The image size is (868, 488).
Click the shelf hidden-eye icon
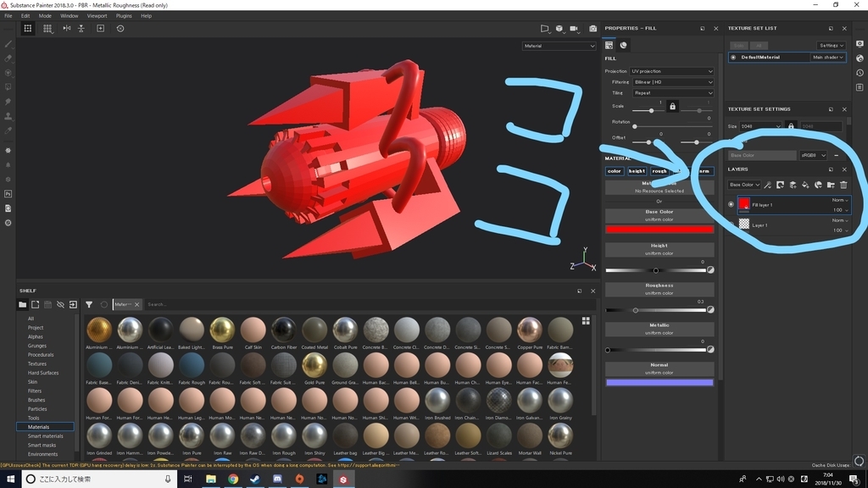pyautogui.click(x=60, y=304)
